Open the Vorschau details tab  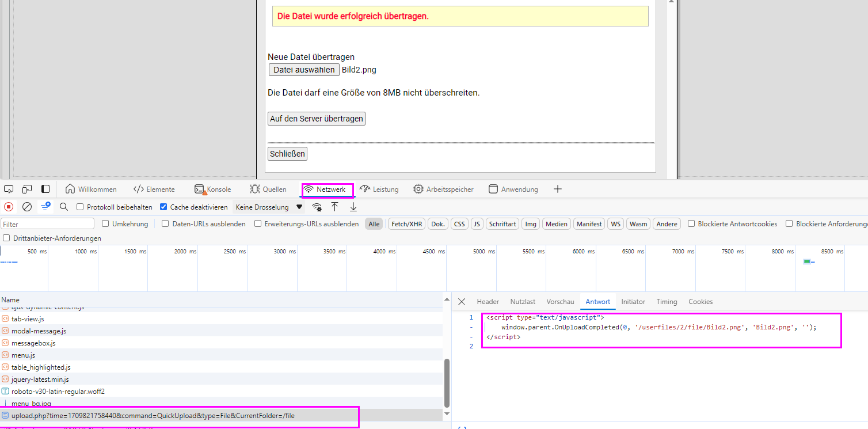(x=561, y=302)
